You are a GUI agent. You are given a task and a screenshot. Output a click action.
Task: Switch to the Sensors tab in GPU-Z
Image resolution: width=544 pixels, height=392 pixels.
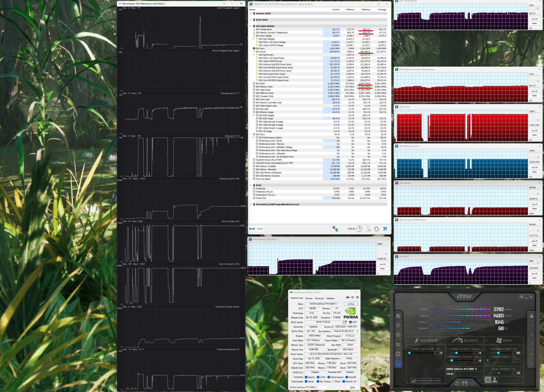[309, 298]
